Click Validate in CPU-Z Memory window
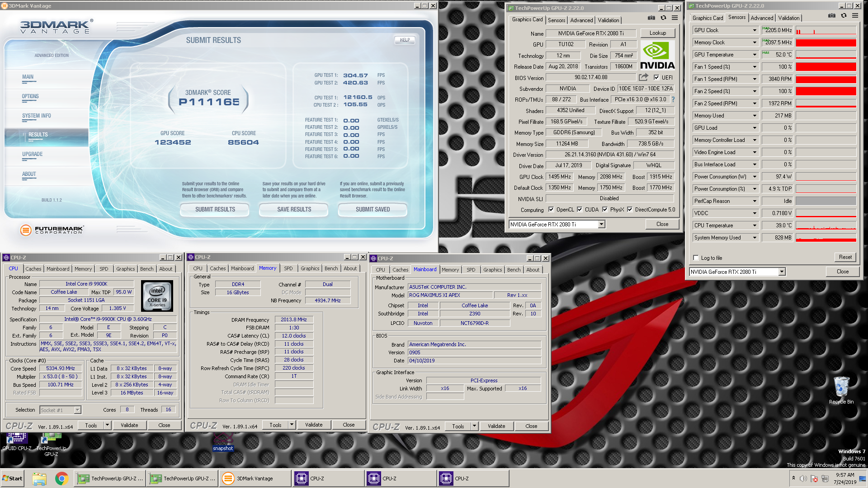This screenshot has height=488, width=868. pos(314,425)
